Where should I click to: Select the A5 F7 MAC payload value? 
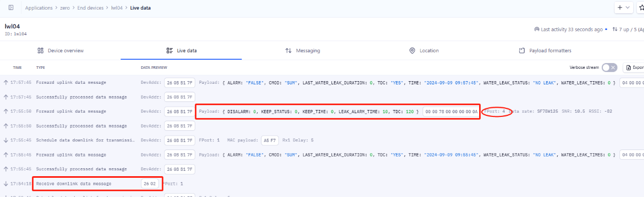pos(270,140)
